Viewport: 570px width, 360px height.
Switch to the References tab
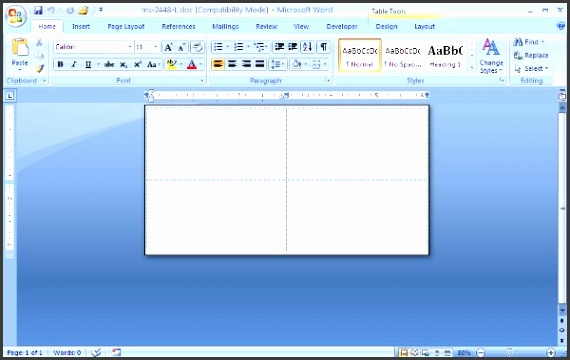pyautogui.click(x=178, y=27)
